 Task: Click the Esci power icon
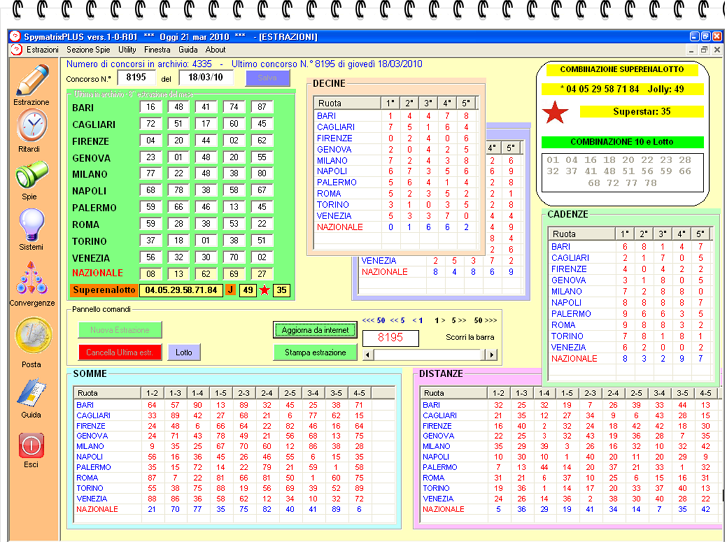32,445
